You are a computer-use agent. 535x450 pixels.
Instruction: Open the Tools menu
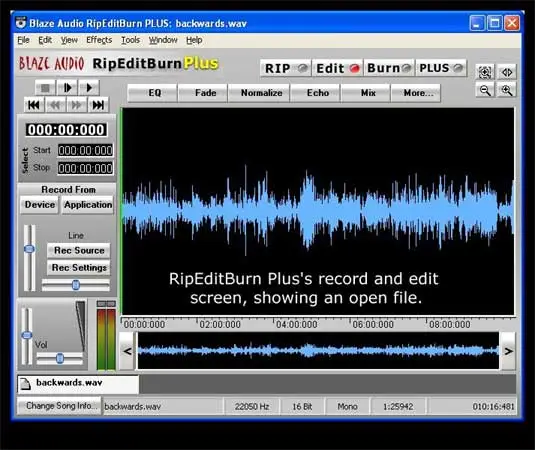130,40
